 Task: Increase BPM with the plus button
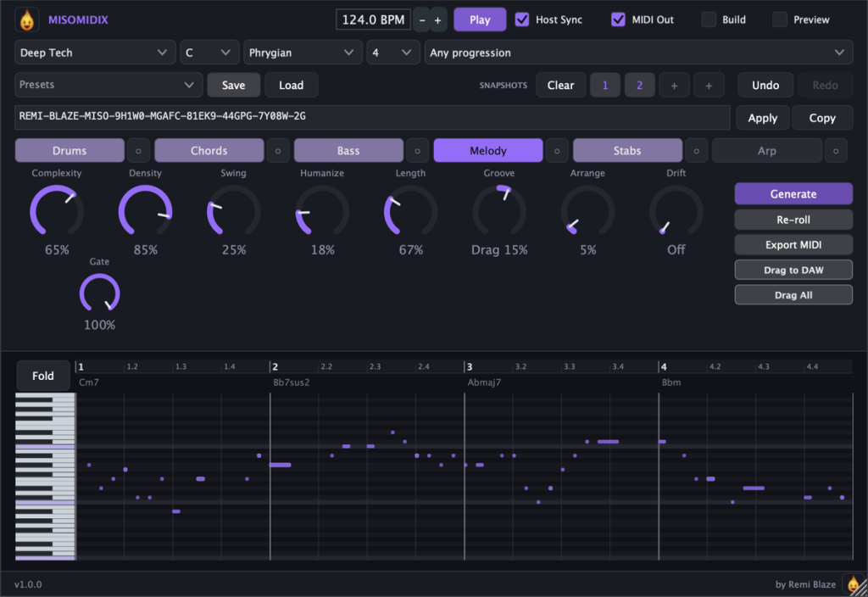click(438, 20)
